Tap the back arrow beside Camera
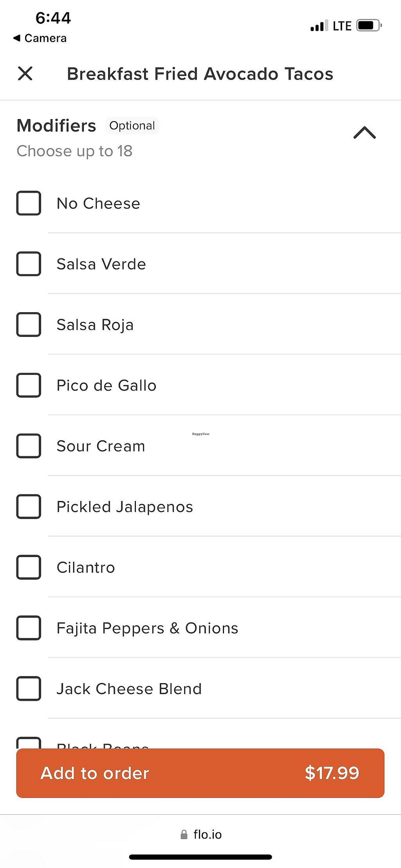Viewport: 401px width, 868px height. click(16, 38)
